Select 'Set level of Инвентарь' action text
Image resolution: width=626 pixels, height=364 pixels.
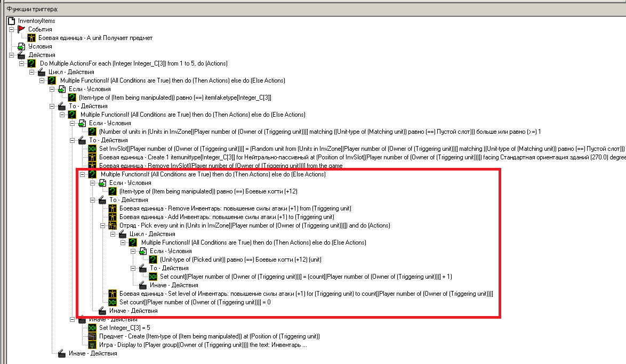click(x=306, y=294)
